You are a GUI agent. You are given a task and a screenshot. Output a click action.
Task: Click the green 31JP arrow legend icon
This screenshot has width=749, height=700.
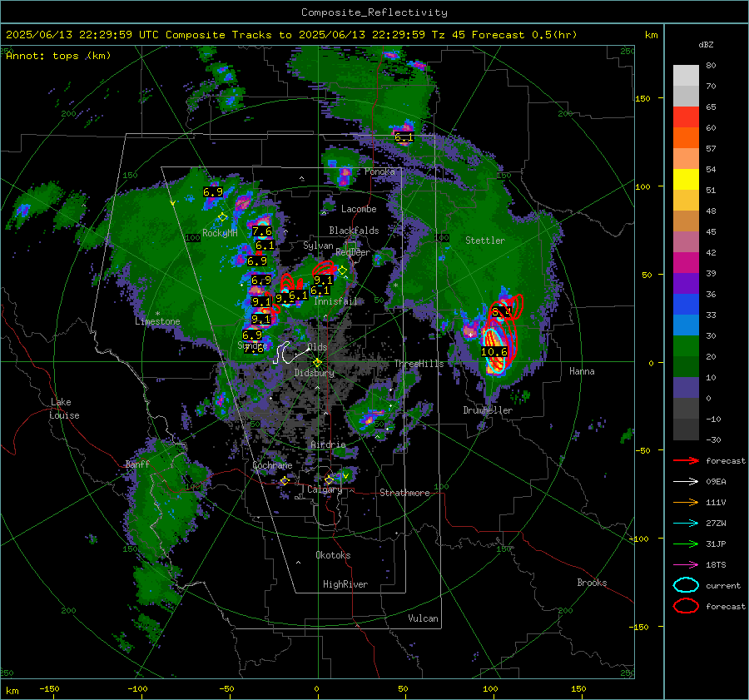[686, 544]
